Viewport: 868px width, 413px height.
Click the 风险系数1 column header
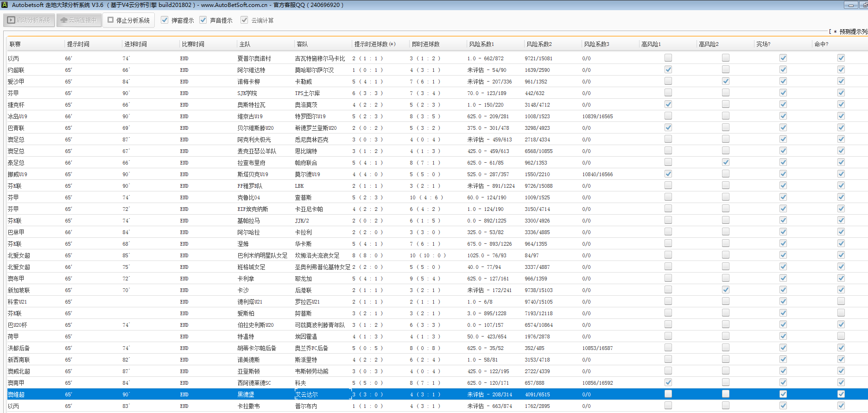click(x=482, y=44)
